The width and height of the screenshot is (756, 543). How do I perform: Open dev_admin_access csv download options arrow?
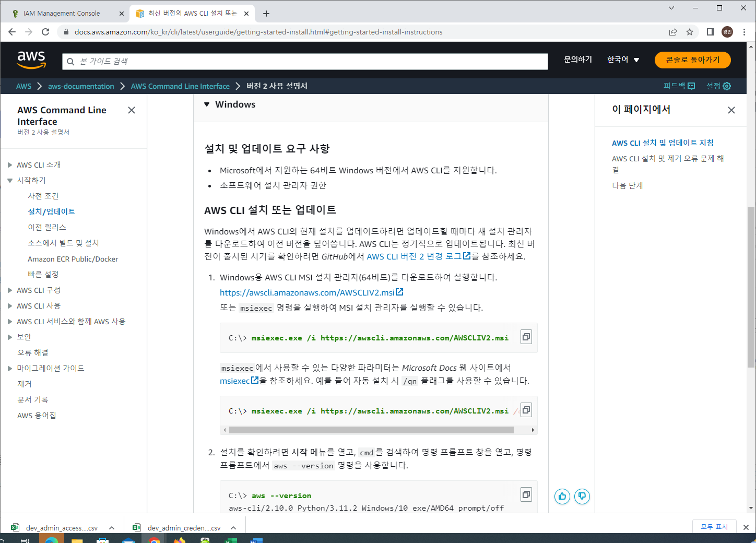coord(112,528)
